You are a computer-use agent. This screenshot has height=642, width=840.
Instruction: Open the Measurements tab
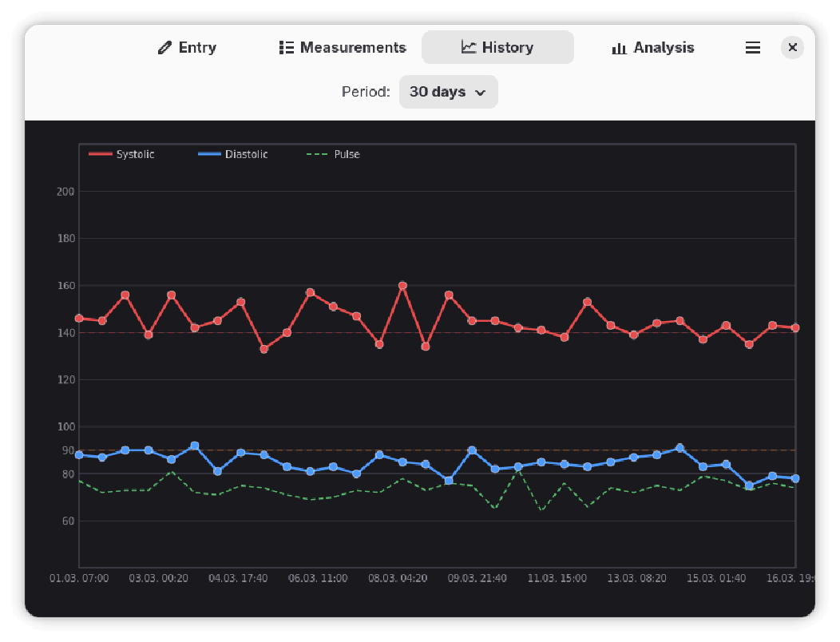(x=343, y=48)
